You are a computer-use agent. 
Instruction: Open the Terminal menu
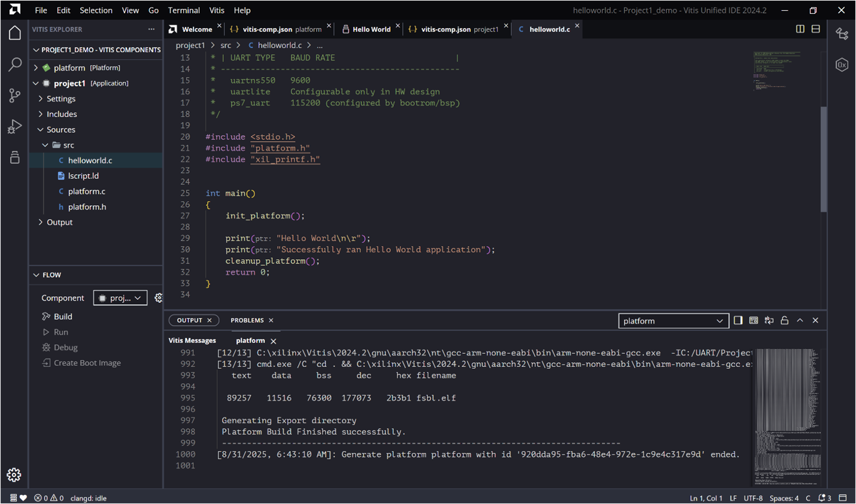click(184, 10)
